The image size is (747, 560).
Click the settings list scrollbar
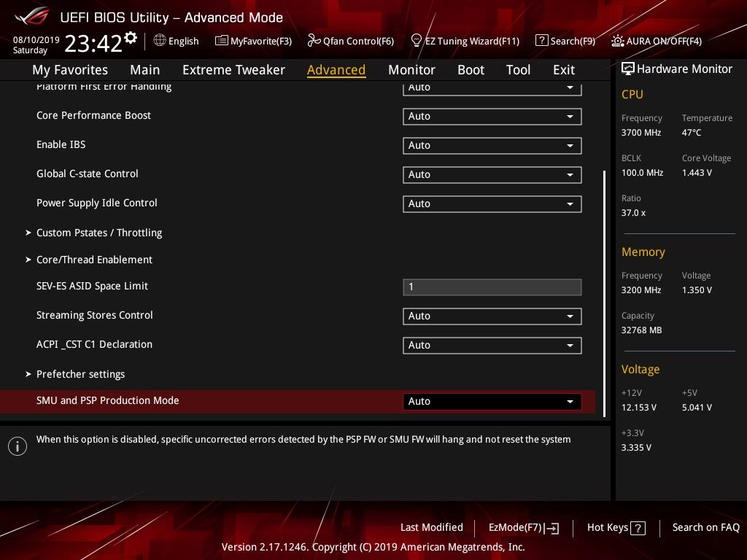coord(604,294)
